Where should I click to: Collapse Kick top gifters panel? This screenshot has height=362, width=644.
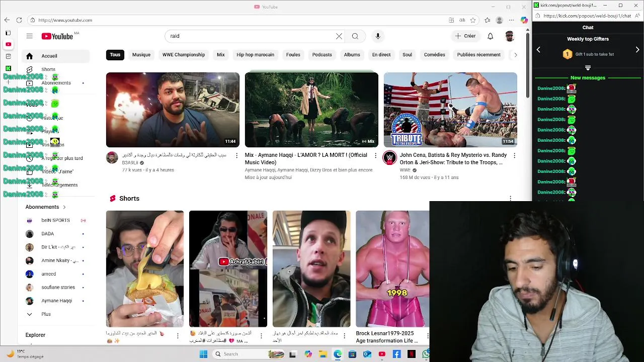(x=588, y=68)
